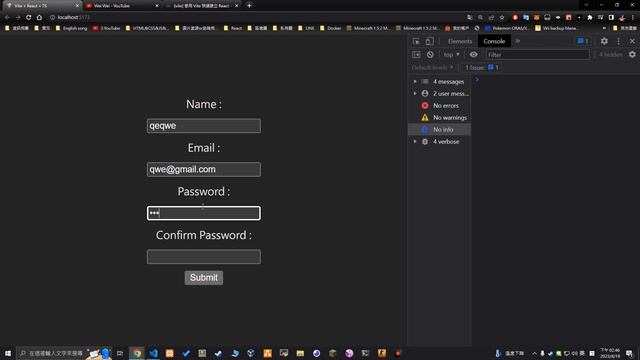
Task: Open the 1 Issue link
Action: point(482,67)
